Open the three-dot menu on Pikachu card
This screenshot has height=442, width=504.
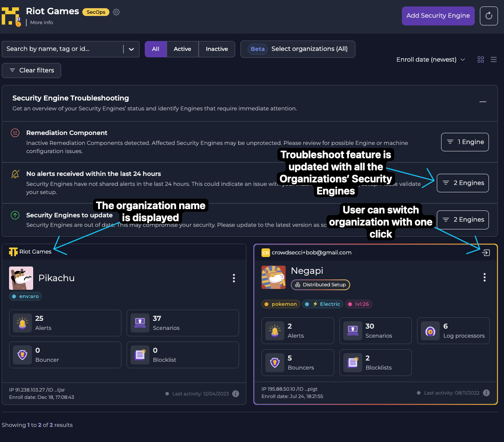[x=234, y=278]
